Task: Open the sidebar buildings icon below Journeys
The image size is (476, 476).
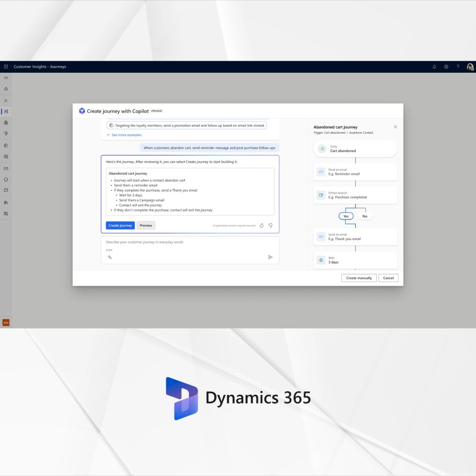Action: click(6, 123)
